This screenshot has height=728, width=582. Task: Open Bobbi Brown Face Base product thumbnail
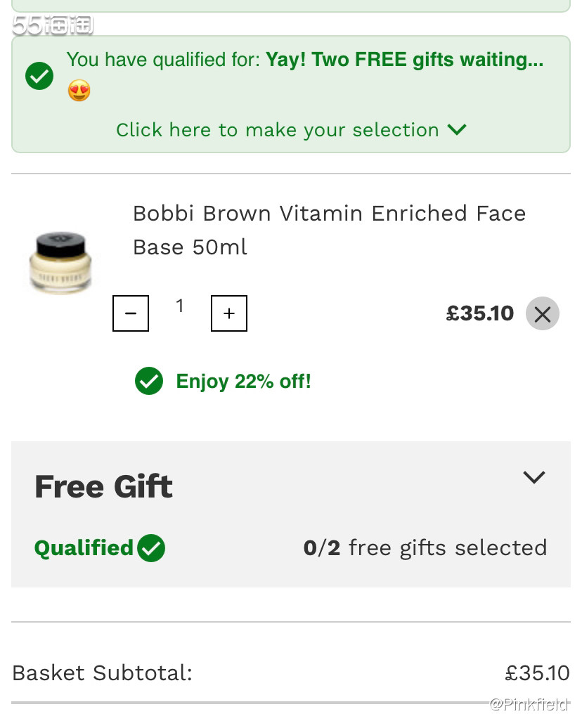point(60,263)
